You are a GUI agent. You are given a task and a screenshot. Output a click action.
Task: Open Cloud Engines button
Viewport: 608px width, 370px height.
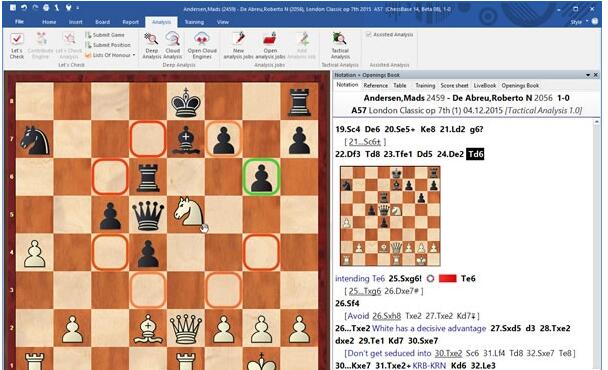(202, 46)
